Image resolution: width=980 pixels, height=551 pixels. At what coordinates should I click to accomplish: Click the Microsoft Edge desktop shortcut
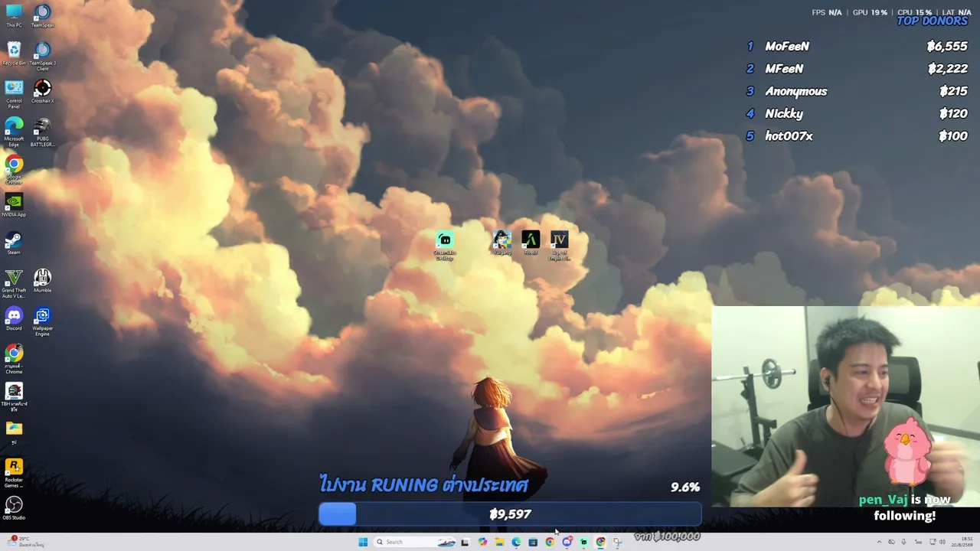point(14,132)
